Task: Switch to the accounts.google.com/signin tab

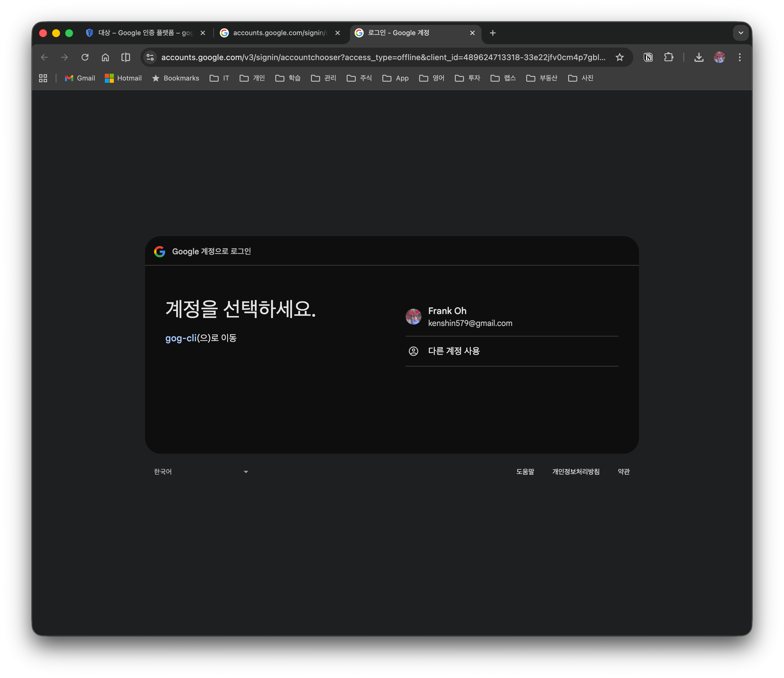Action: click(x=280, y=33)
